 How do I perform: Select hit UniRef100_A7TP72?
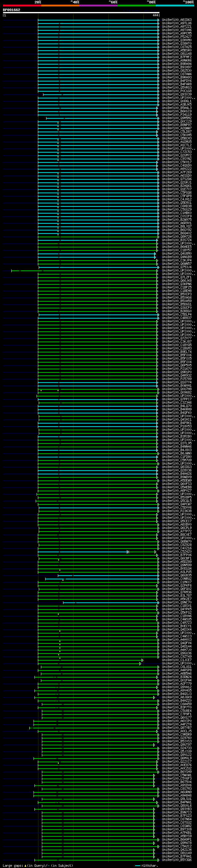pyautogui.click(x=177, y=531)
